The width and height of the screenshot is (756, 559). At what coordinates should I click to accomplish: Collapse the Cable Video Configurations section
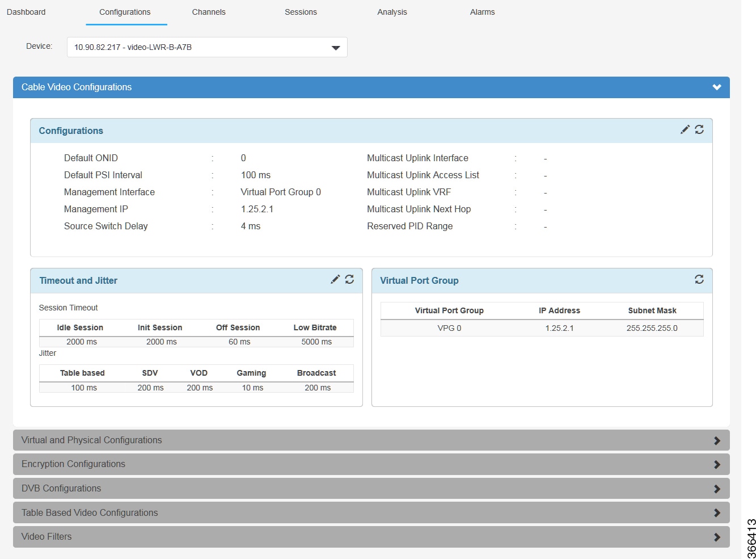717,87
